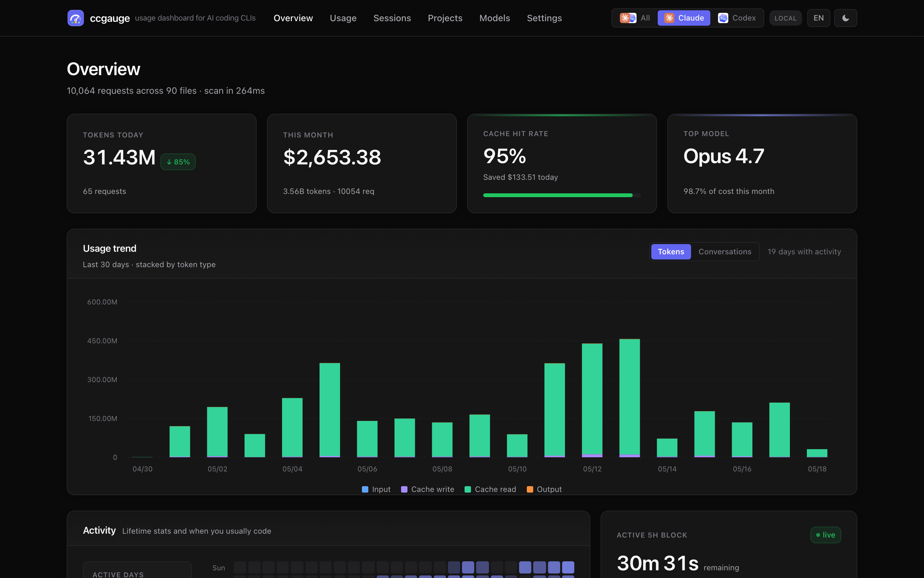Toggle dark mode with the moon icon
924x578 pixels.
pyautogui.click(x=845, y=18)
